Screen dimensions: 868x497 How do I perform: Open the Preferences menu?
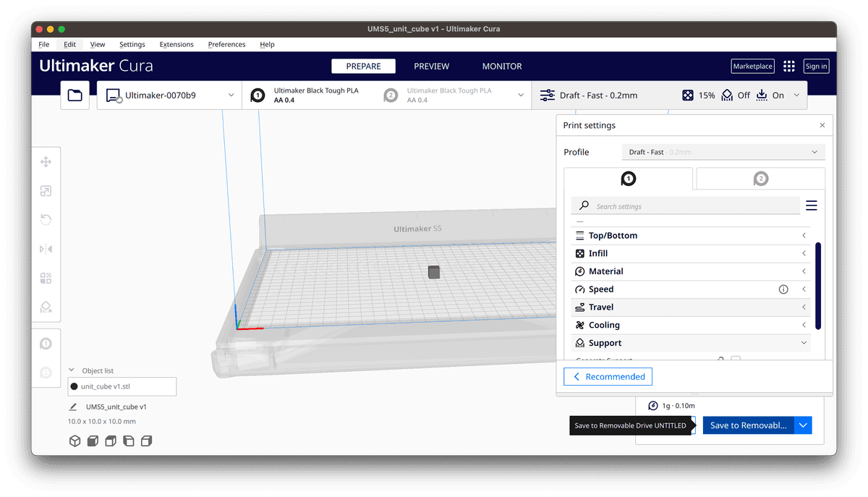click(x=226, y=44)
